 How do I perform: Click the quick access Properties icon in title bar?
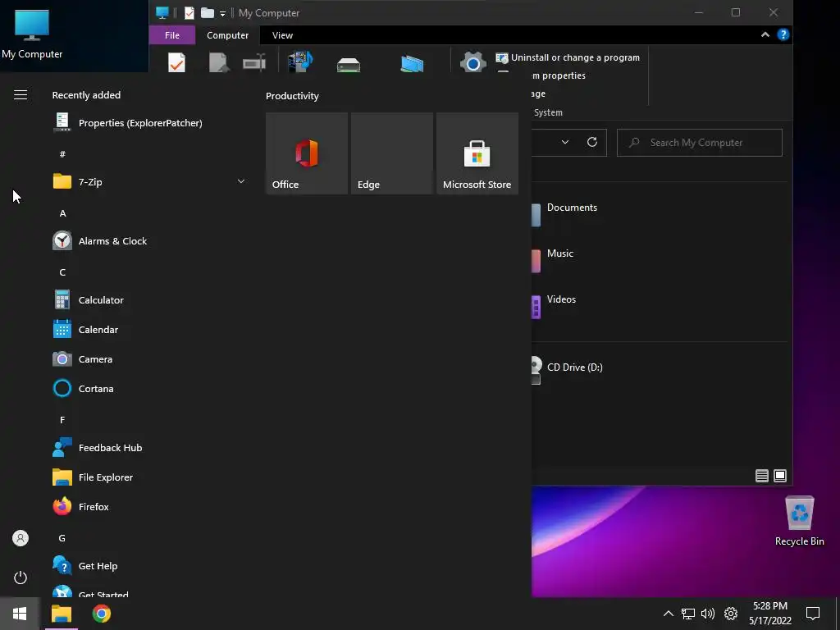[x=189, y=13]
